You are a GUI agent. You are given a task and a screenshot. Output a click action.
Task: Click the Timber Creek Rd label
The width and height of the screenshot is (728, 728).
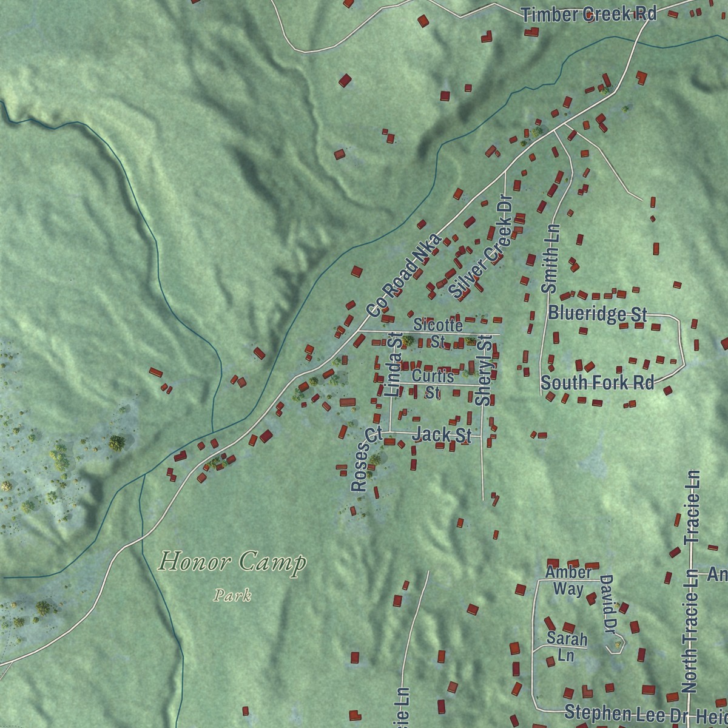point(589,15)
